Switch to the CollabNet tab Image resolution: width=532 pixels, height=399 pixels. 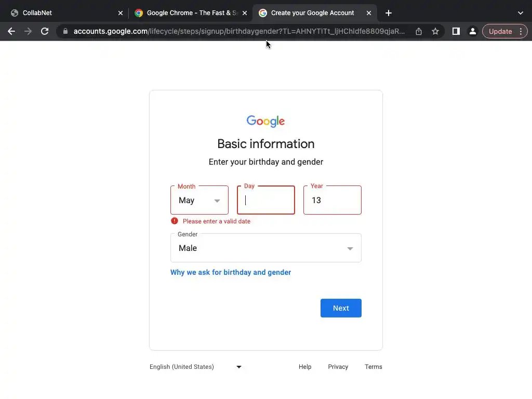pos(64,13)
